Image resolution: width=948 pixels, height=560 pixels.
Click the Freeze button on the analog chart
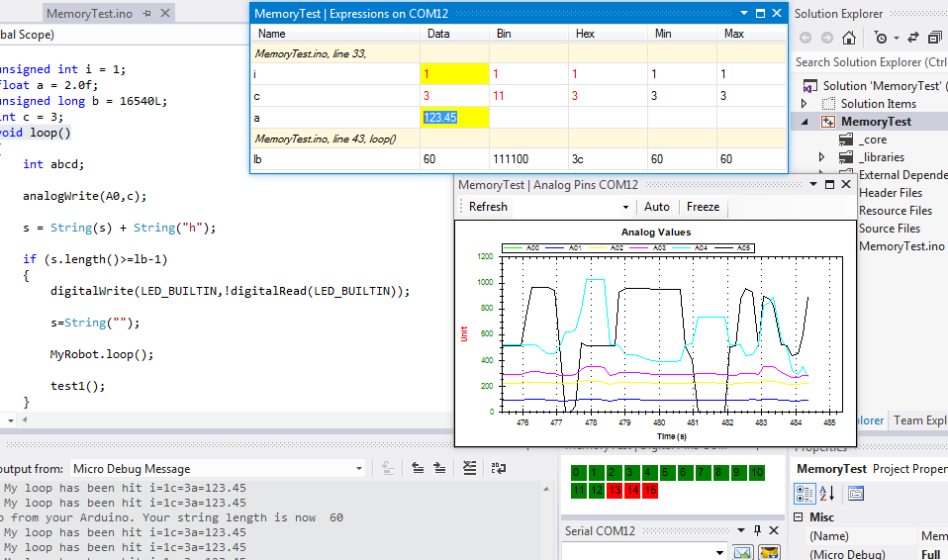click(x=703, y=207)
